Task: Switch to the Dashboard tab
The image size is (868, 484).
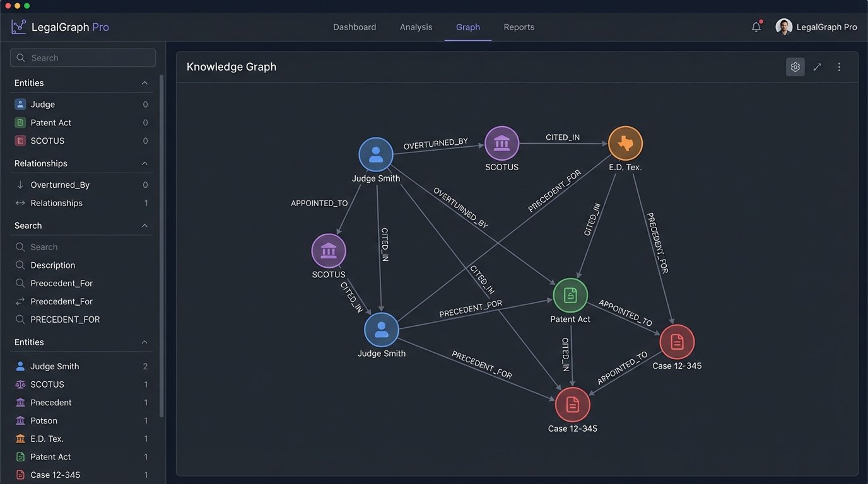Action: point(355,26)
